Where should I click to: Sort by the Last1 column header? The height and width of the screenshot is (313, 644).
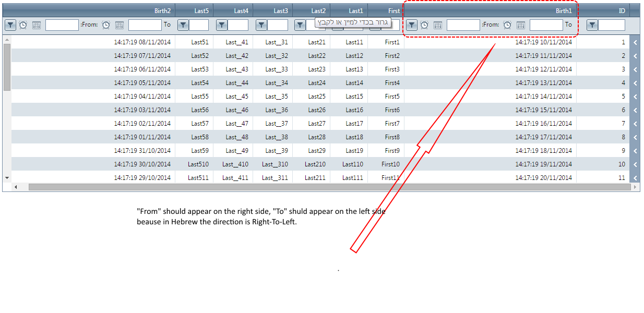click(349, 10)
